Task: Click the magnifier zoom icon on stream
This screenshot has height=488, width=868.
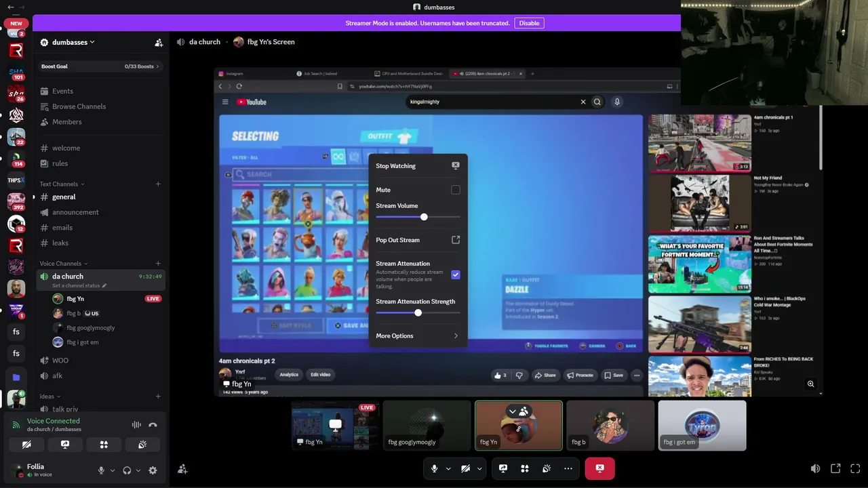Action: tap(810, 384)
